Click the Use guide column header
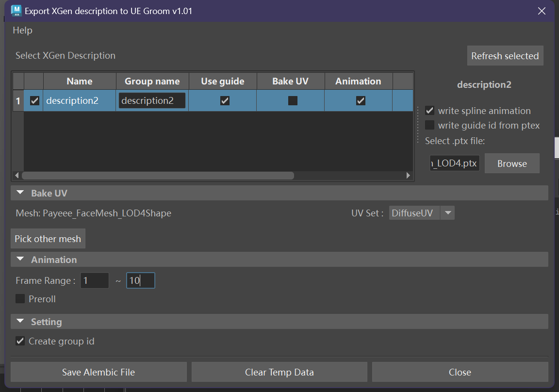 [222, 81]
